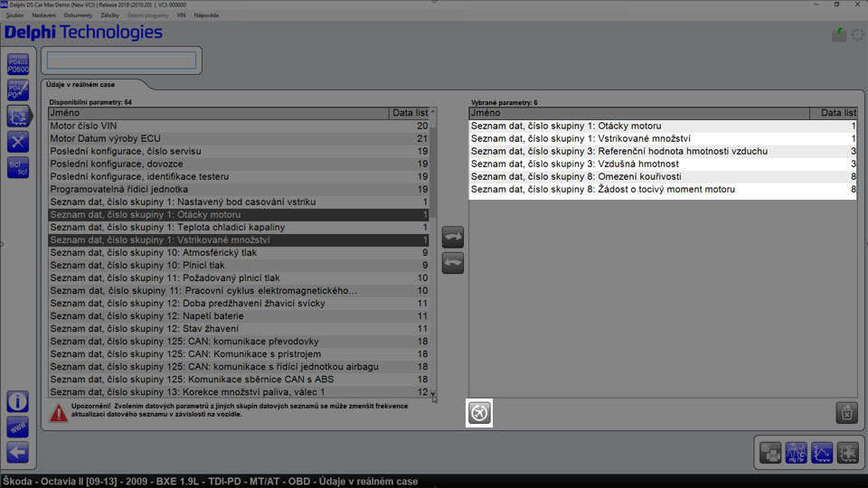Select available Otácky motoru row in left list
Screen dimensions: 868x488
point(239,215)
